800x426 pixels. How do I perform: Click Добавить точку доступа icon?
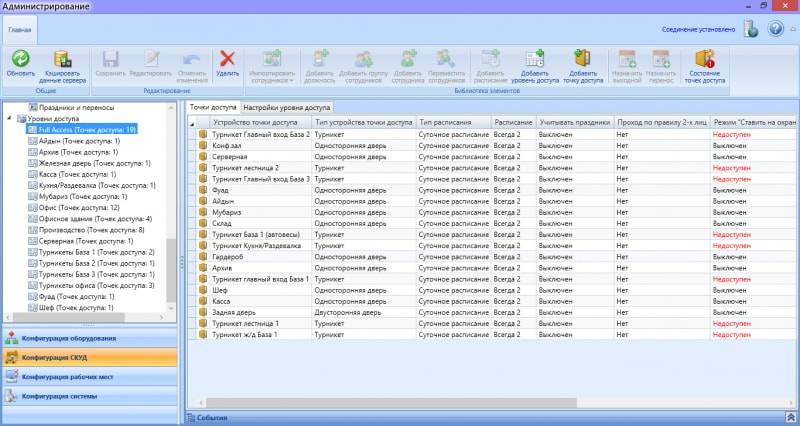pos(582,59)
